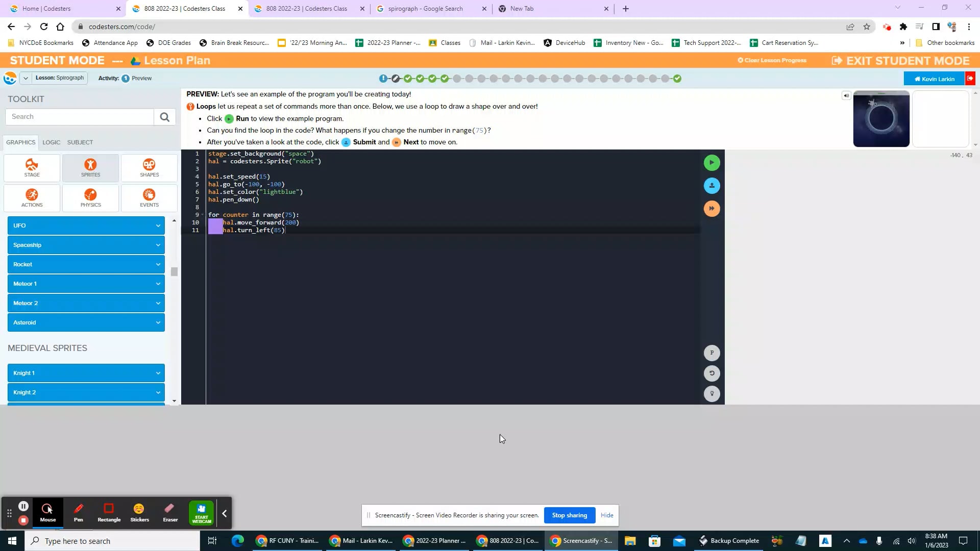Viewport: 980px width, 551px height.
Task: Select the Stage toolkit icon
Action: click(x=31, y=168)
